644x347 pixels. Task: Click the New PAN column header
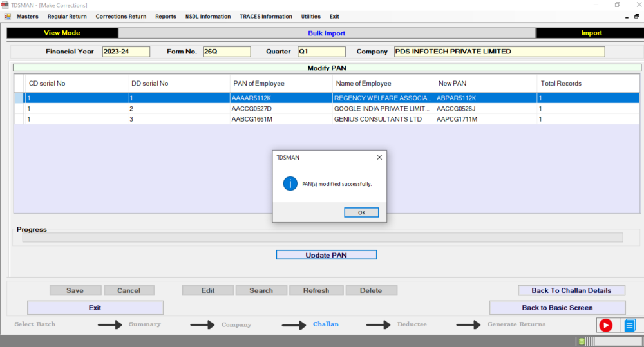click(486, 83)
